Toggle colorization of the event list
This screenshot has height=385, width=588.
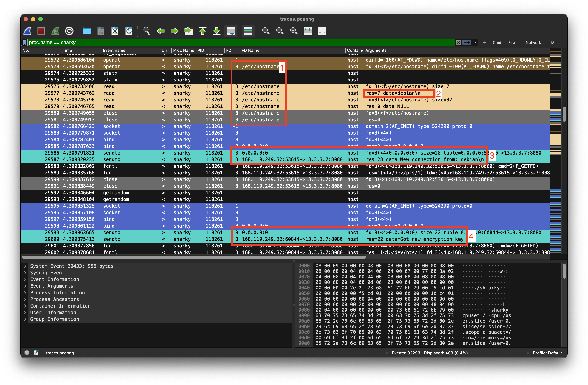(x=248, y=31)
